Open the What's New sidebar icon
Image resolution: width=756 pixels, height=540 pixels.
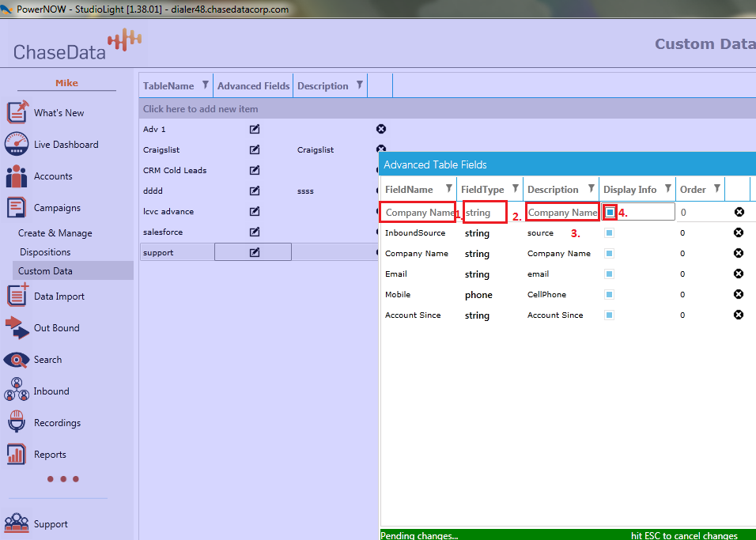pos(17,112)
